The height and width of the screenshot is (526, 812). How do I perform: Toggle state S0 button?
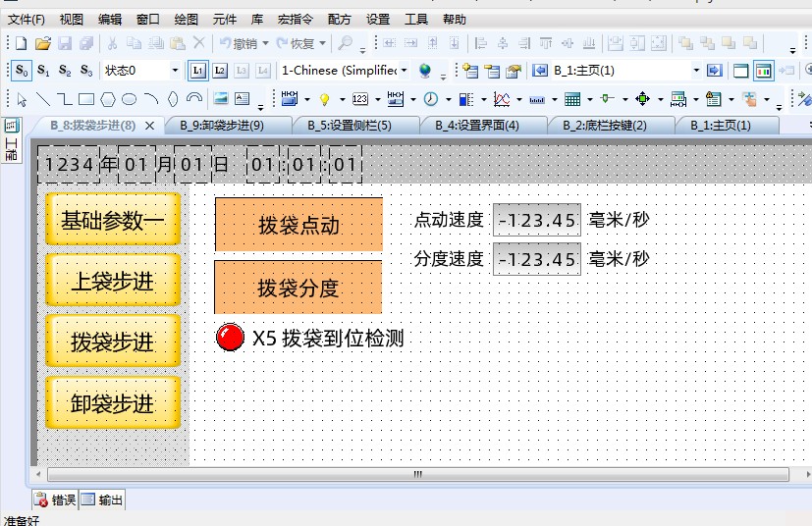22,71
